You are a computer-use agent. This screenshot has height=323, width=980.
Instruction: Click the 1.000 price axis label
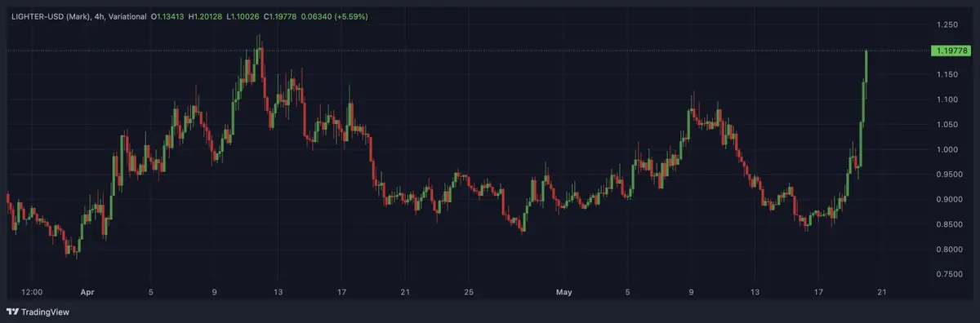coord(947,150)
